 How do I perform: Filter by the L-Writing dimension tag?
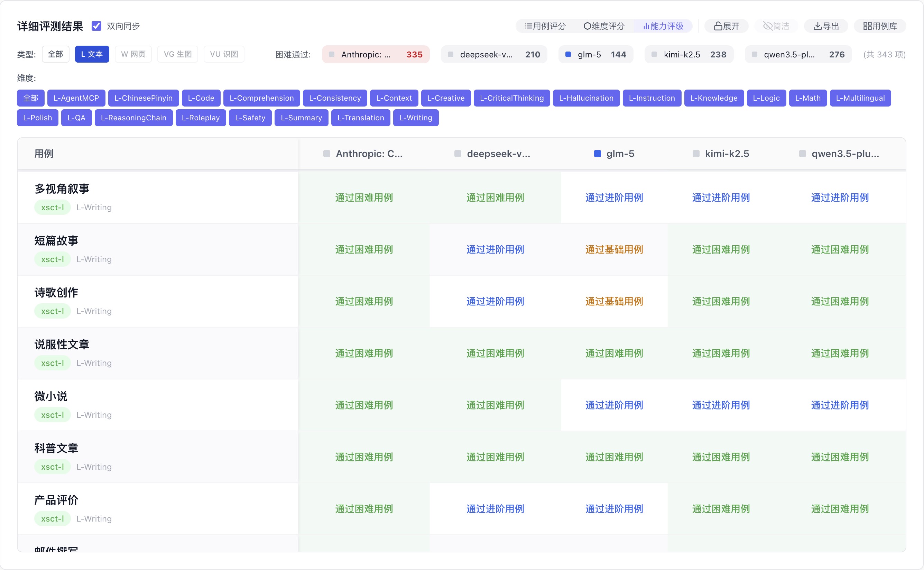pos(415,118)
